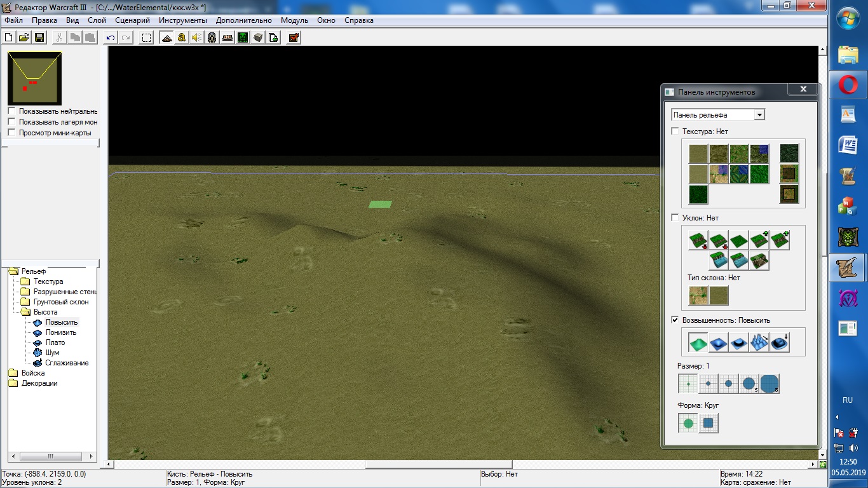Open the Object Editor helmet icon

212,37
